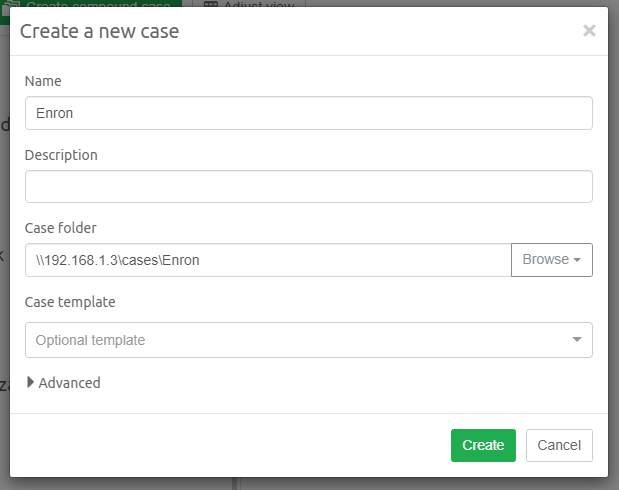
Task: Click the Name label
Action: [43, 80]
